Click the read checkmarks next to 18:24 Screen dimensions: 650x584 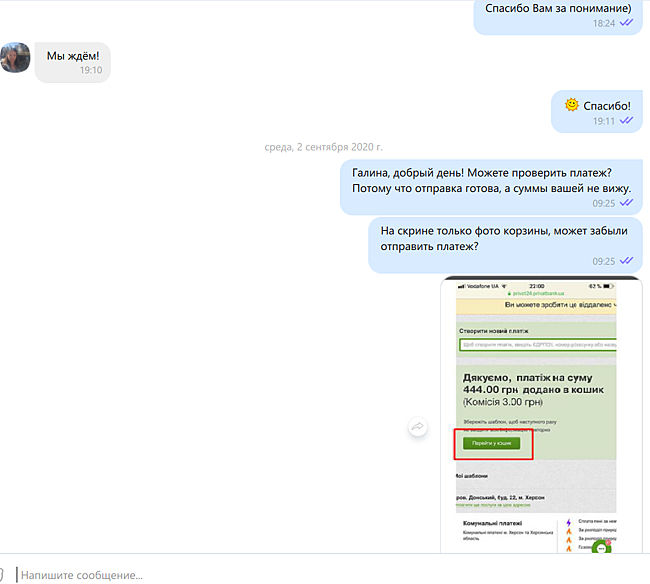[626, 23]
